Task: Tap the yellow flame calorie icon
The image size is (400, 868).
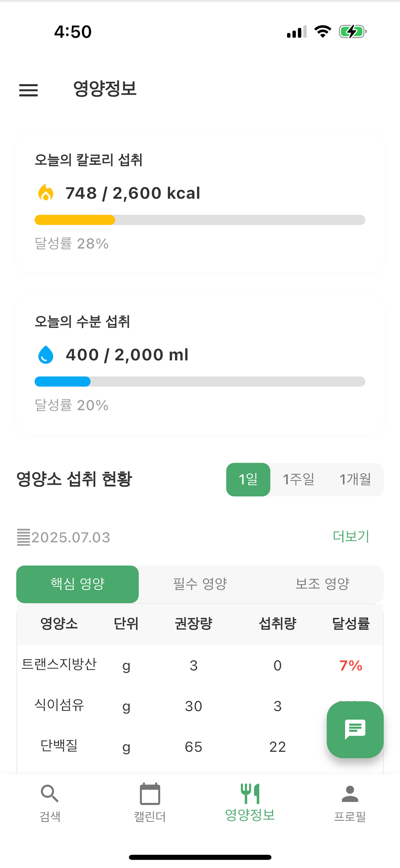Action: coord(46,192)
